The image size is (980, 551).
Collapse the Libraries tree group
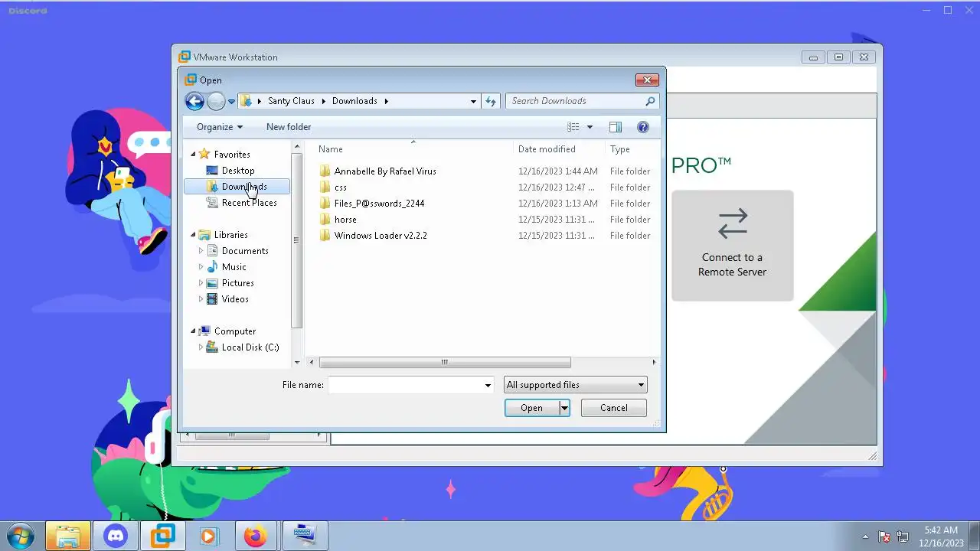pos(193,235)
